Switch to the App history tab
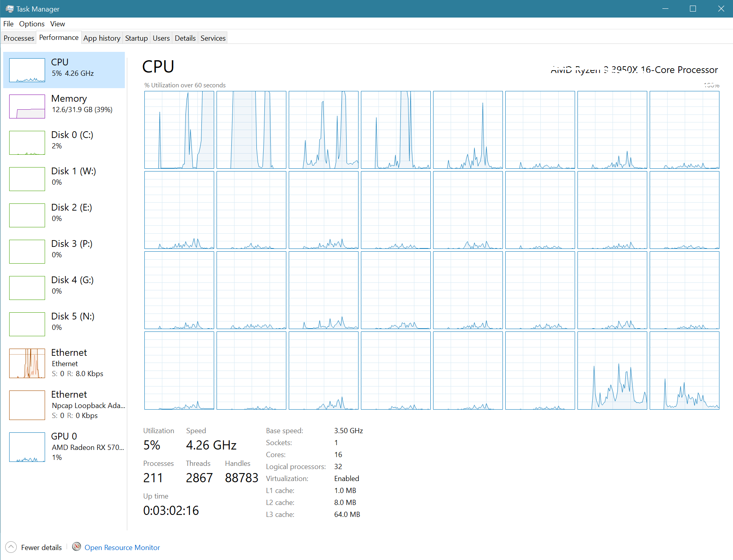733x560 pixels. [x=102, y=38]
